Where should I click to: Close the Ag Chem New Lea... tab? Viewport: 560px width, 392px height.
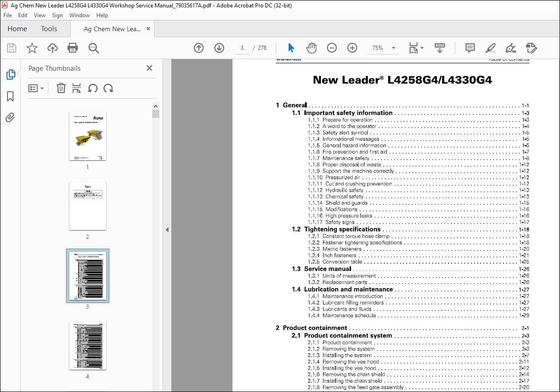(148, 29)
